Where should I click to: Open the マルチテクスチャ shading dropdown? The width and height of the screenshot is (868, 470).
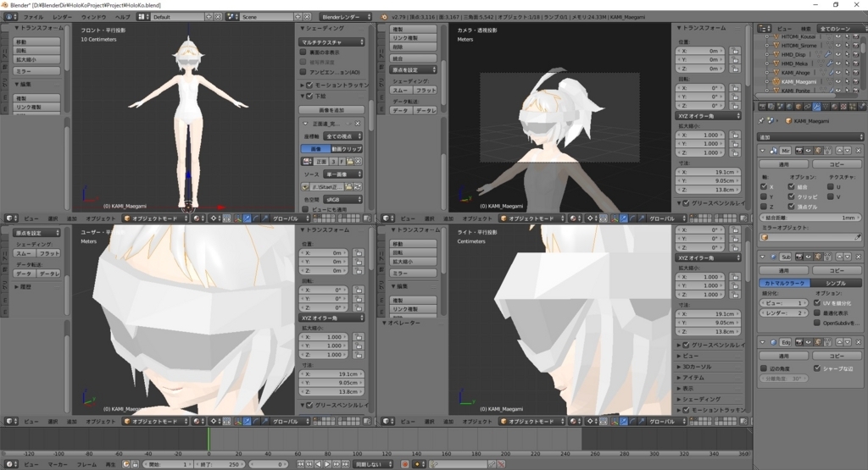coord(332,42)
